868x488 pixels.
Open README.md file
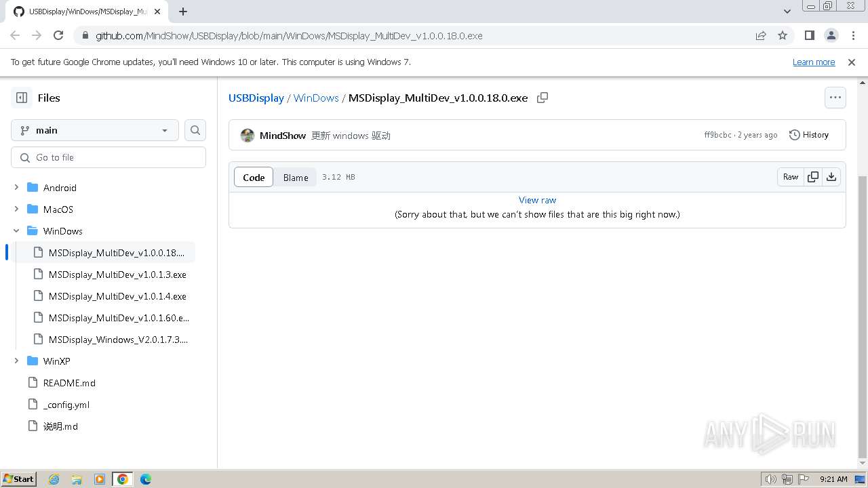click(69, 383)
